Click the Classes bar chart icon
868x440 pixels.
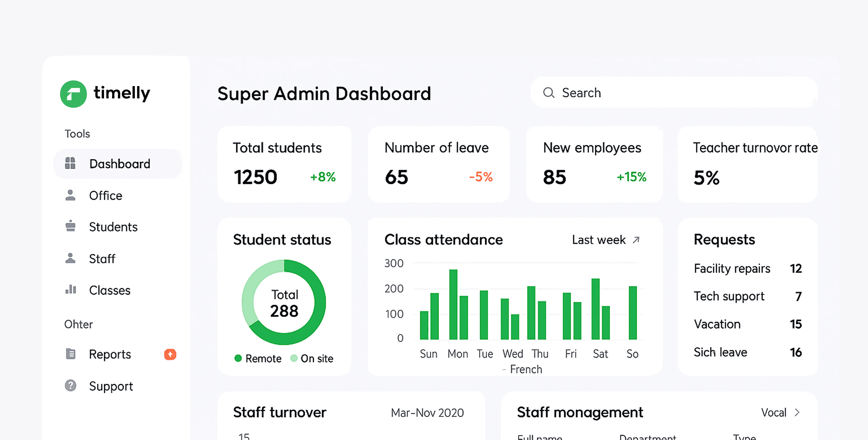(x=70, y=290)
